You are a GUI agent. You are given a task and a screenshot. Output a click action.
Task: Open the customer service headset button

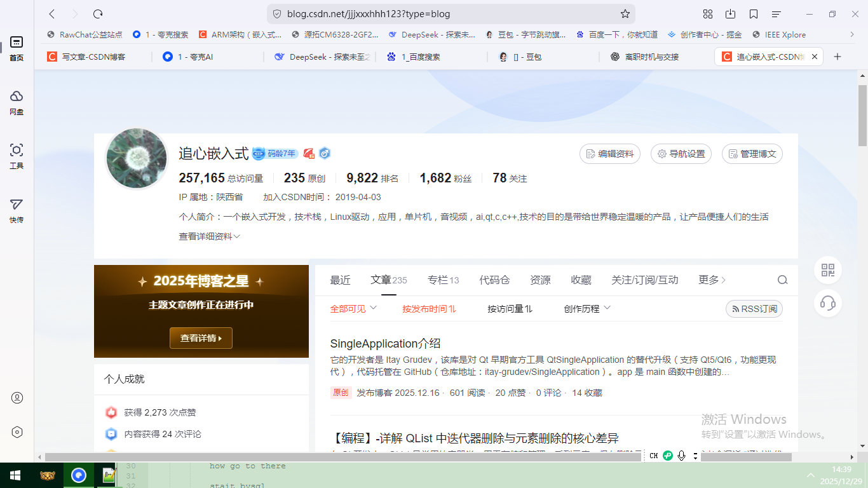[827, 303]
